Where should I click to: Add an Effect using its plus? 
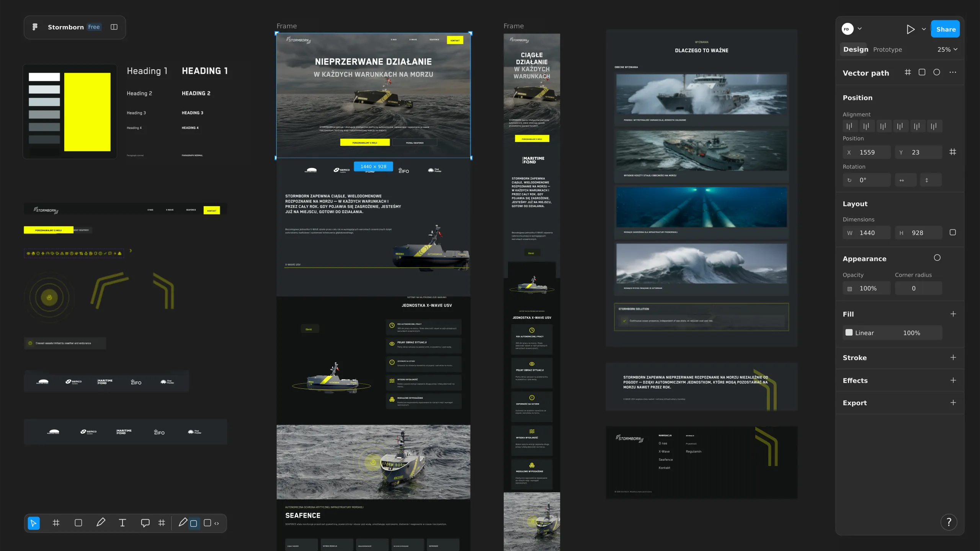coord(953,380)
